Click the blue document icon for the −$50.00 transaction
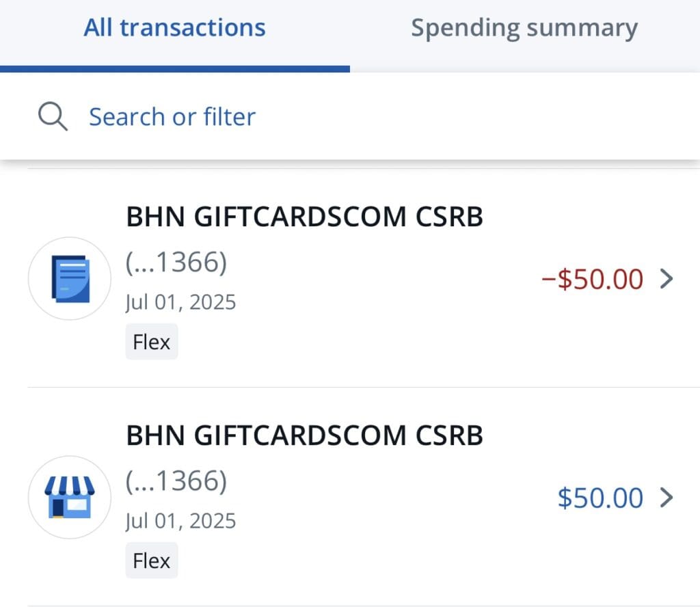Image resolution: width=700 pixels, height=607 pixels. [70, 278]
